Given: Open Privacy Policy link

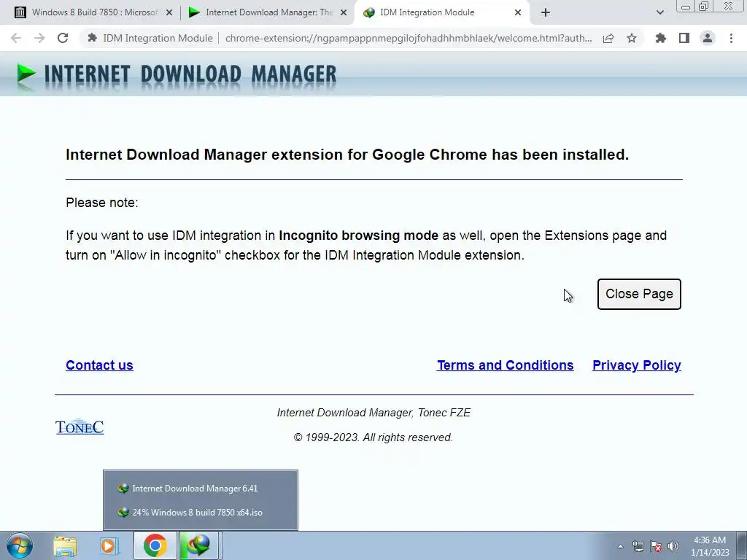Looking at the screenshot, I should [x=636, y=365].
